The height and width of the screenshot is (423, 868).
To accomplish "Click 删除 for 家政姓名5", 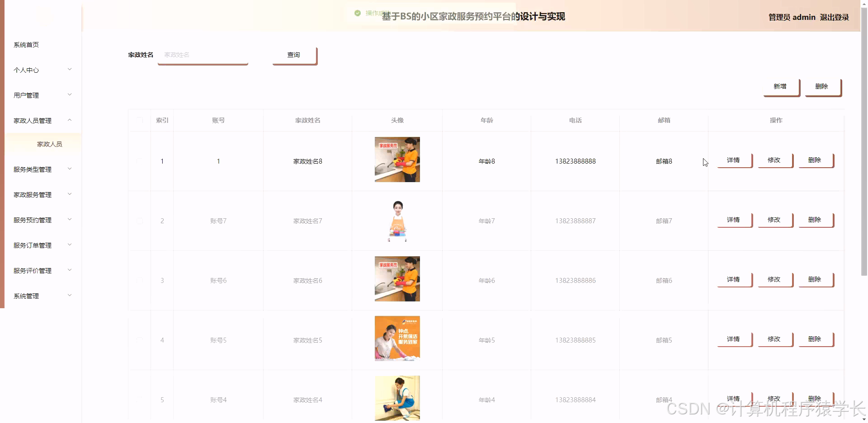I will pos(815,339).
